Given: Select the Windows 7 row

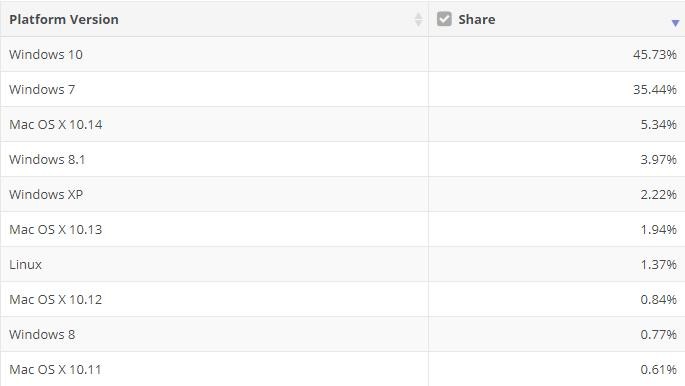Looking at the screenshot, I should click(342, 89).
